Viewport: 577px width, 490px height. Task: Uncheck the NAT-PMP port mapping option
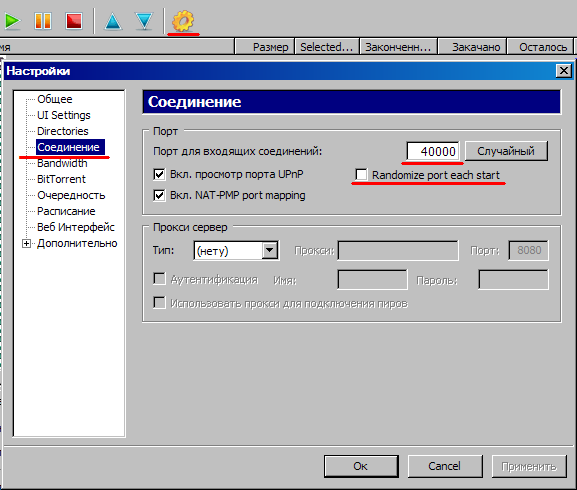pyautogui.click(x=159, y=195)
